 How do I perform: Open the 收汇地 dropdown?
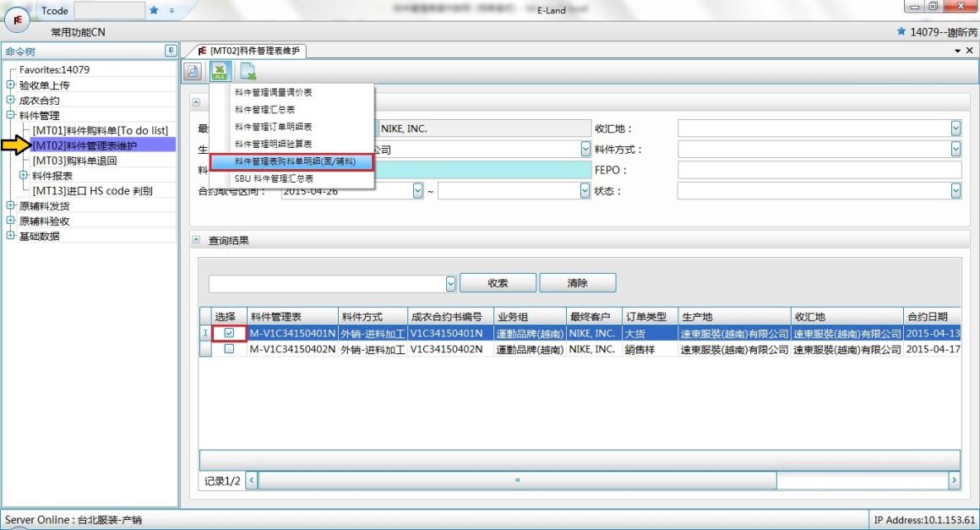955,128
